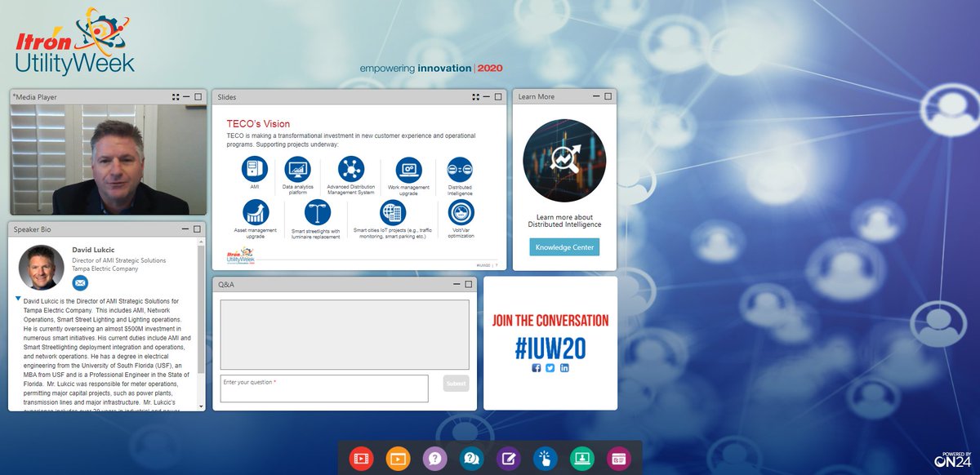The height and width of the screenshot is (475, 980).
Task: Click the TECO's Vision slide
Action: (x=359, y=187)
